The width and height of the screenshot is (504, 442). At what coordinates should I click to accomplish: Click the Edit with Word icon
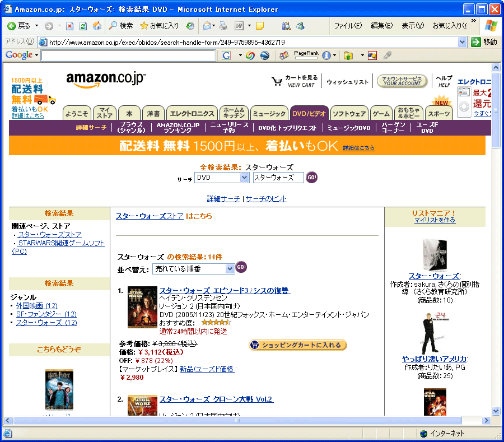[x=239, y=26]
